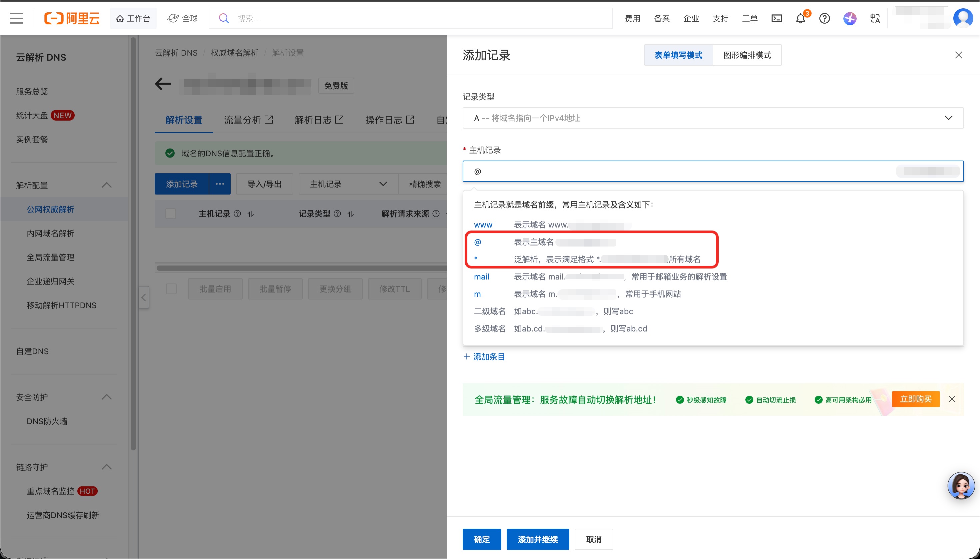This screenshot has height=559, width=980.
Task: Open the 记录类型 dropdown showing A record
Action: pyautogui.click(x=713, y=118)
